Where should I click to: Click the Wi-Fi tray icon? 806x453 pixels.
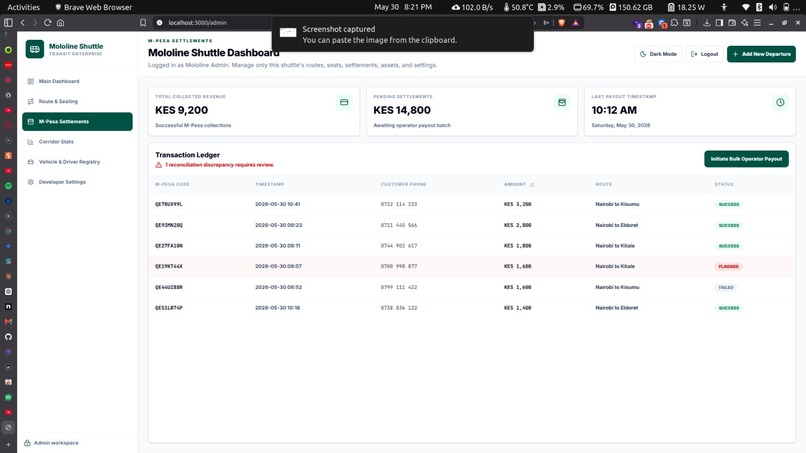pos(746,7)
